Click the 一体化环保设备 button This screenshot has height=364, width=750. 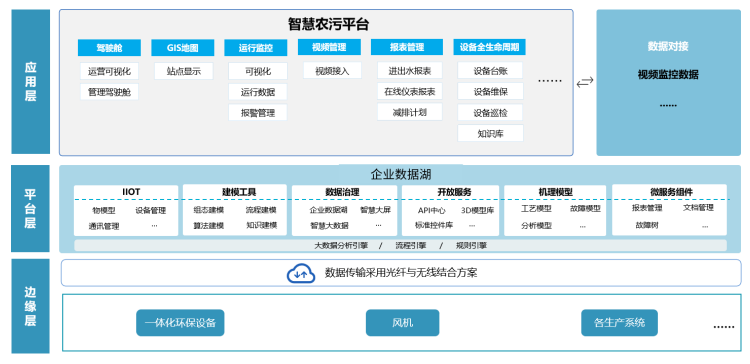coord(180,322)
